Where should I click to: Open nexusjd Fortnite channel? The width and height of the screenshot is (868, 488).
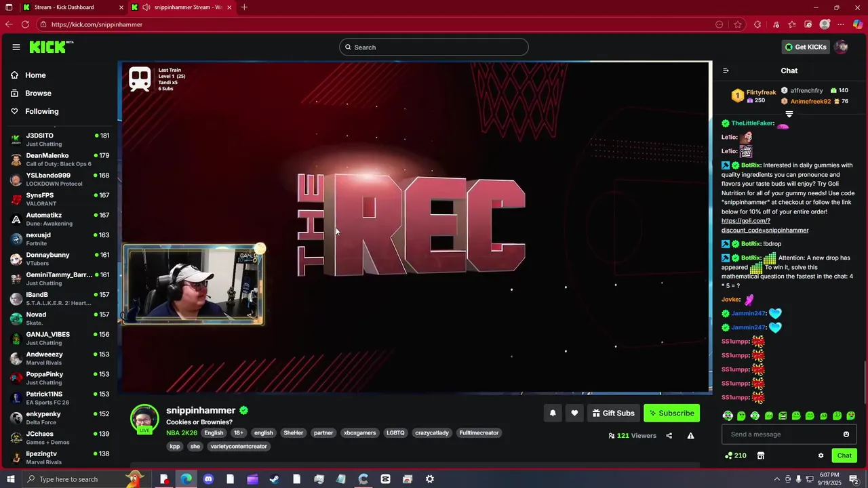tap(60, 239)
